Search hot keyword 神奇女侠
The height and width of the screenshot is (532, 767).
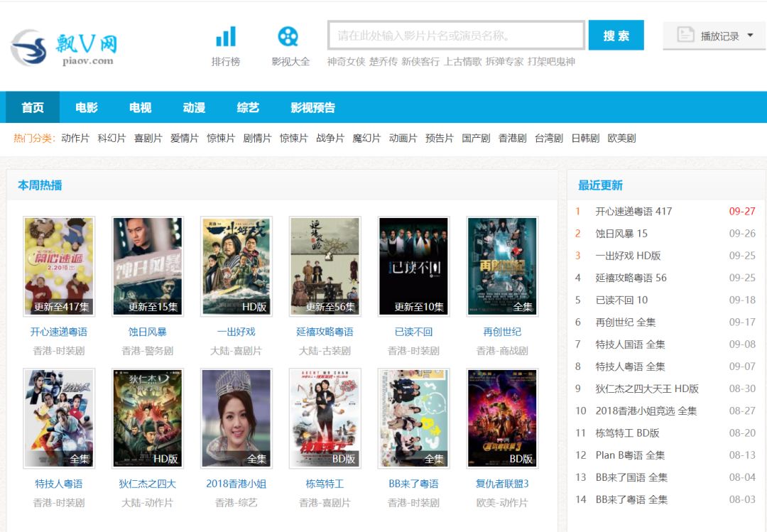(x=347, y=62)
